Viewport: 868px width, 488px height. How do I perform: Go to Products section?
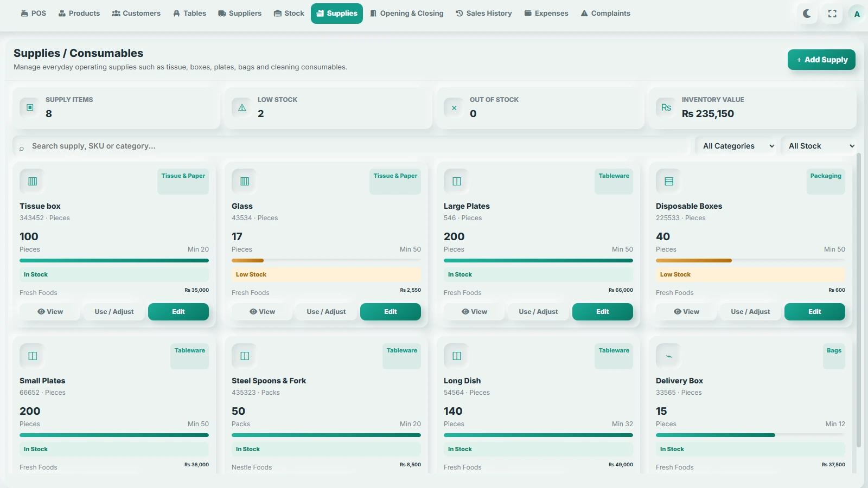[x=79, y=13]
